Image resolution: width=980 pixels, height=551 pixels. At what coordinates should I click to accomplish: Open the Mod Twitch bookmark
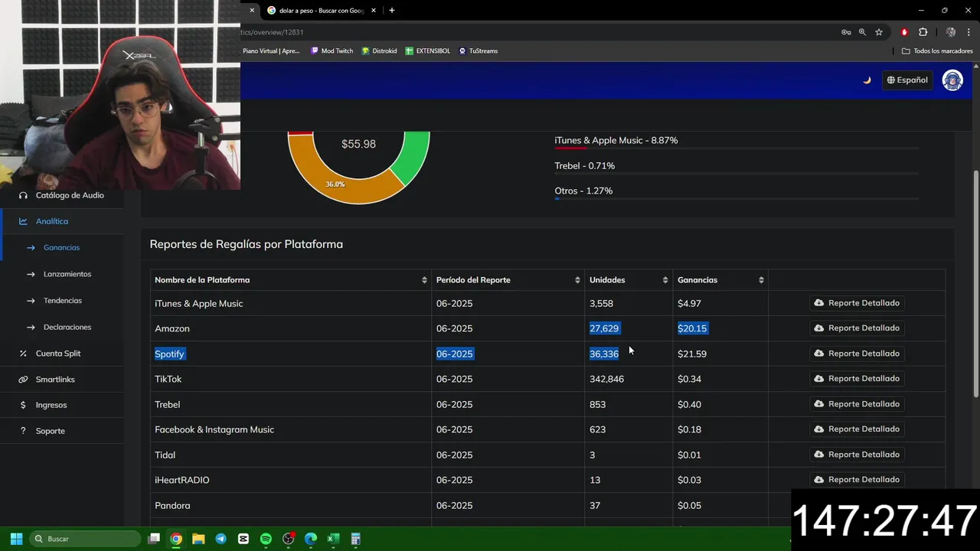[332, 51]
